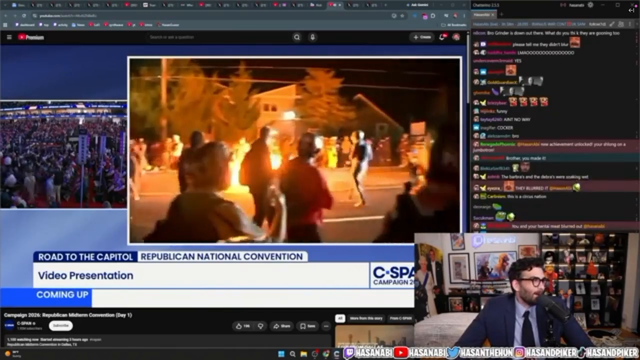Image resolution: width=640 pixels, height=360 pixels.
Task: Open a new browser tab
Action: pyautogui.click(x=385, y=5)
